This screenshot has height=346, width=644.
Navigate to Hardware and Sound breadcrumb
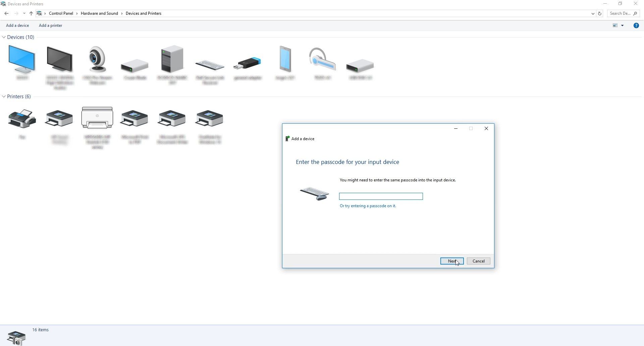(99, 13)
